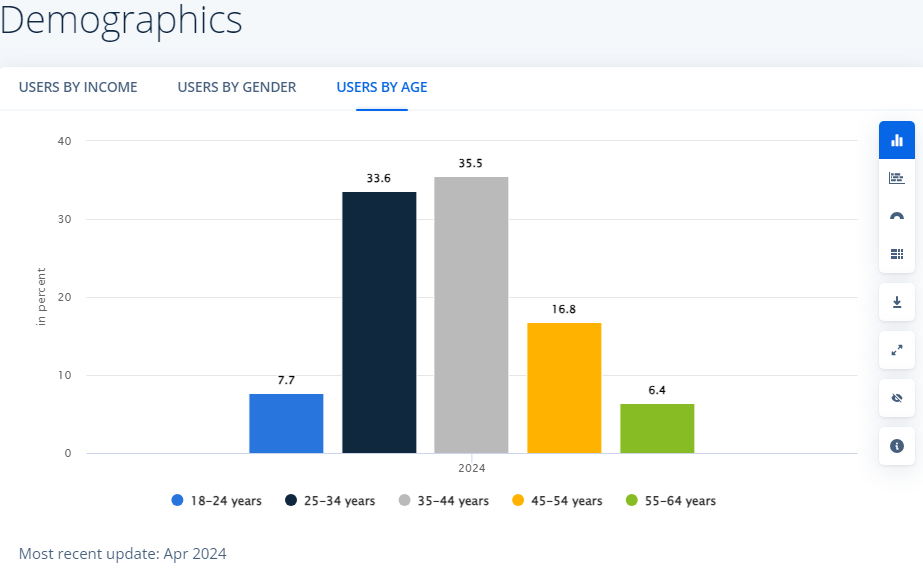
Task: Switch to horizontal bar chart view
Action: [896, 178]
